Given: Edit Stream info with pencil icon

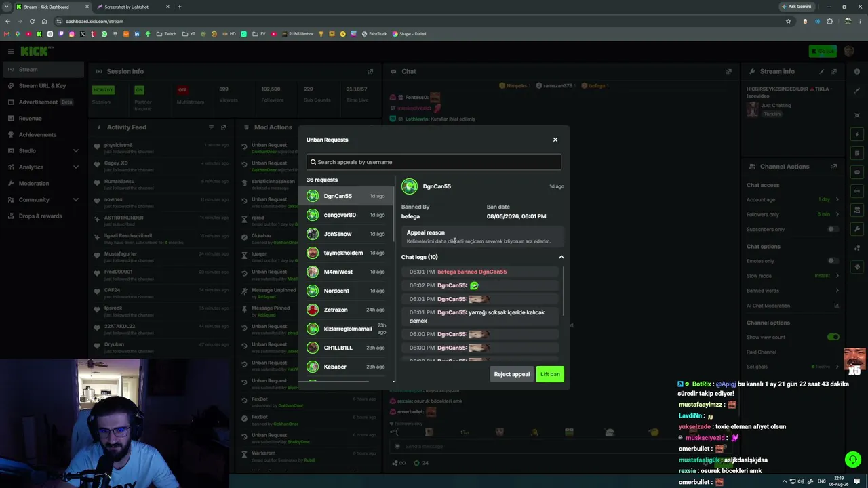Looking at the screenshot, I should (822, 71).
